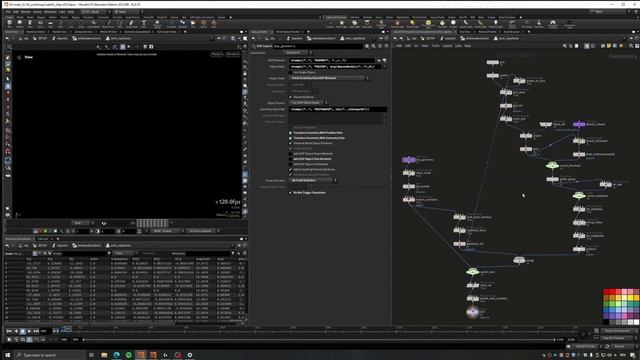
Task: Open the Windows menu in menu bar
Action: tap(50, 12)
